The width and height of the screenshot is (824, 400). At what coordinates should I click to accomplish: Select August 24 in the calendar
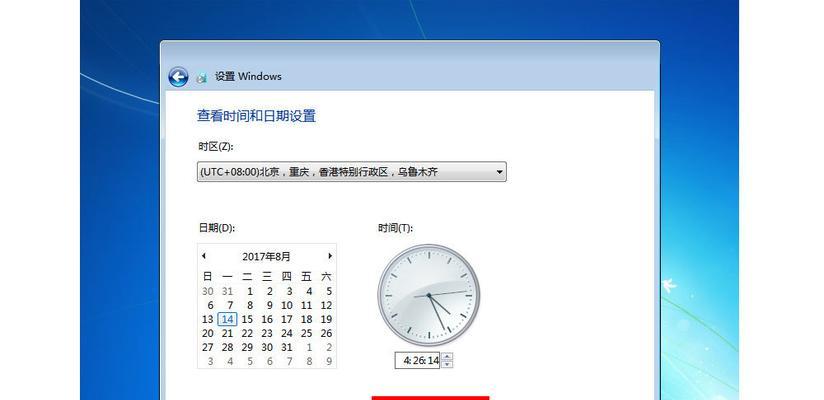click(x=286, y=333)
